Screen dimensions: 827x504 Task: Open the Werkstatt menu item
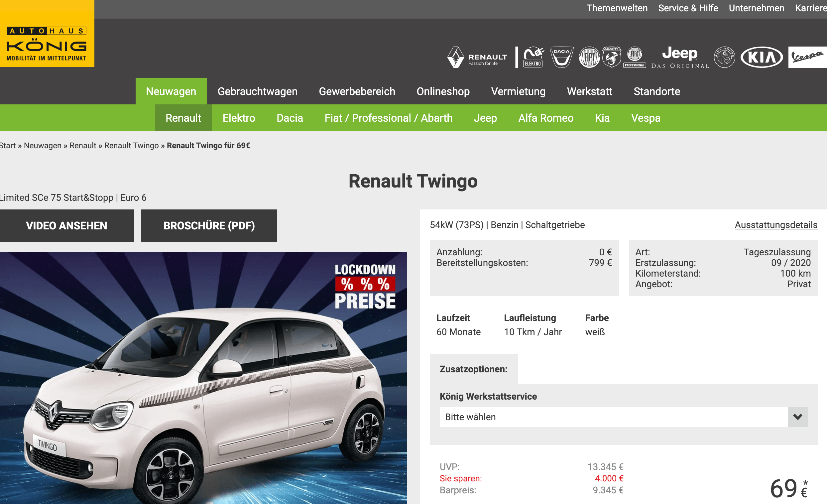coord(589,91)
